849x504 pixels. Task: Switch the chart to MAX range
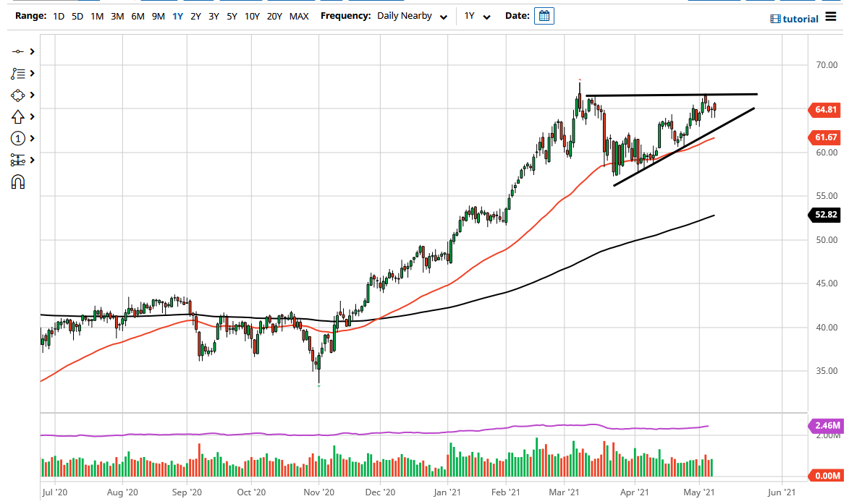299,16
